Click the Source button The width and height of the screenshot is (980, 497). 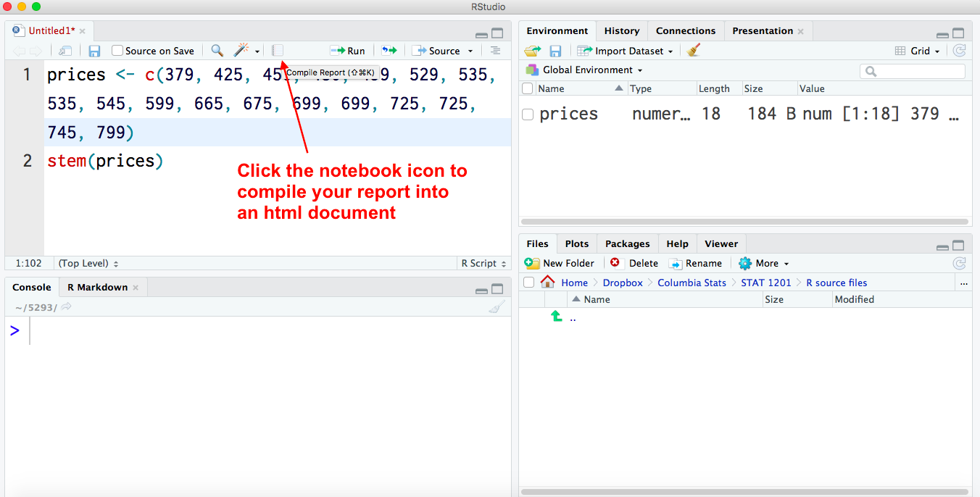436,51
